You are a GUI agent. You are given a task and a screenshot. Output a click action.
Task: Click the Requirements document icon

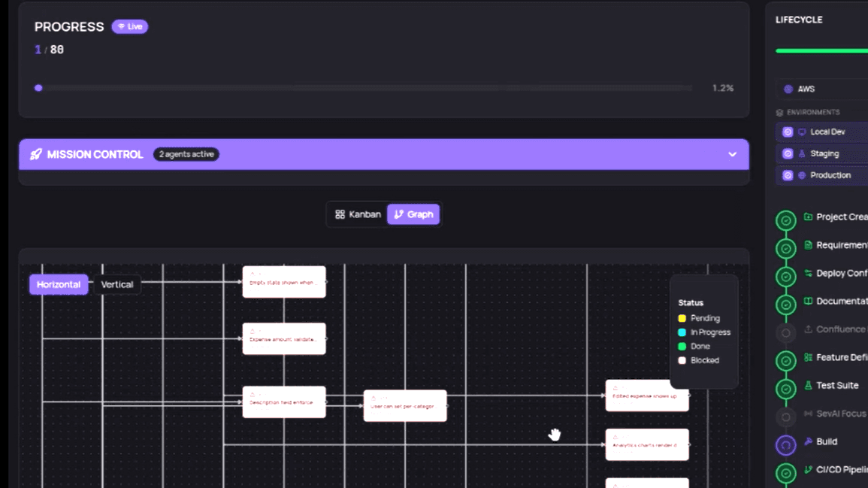pyautogui.click(x=808, y=245)
